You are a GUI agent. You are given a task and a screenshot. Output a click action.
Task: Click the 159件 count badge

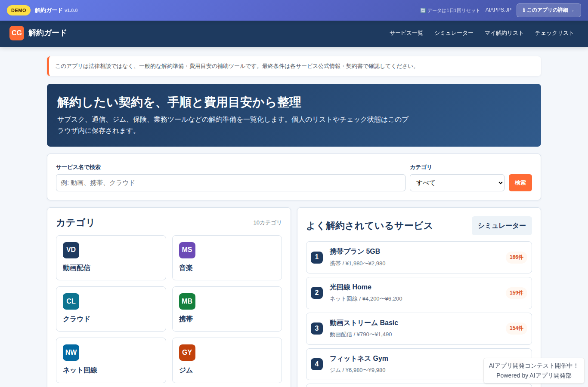(517, 293)
